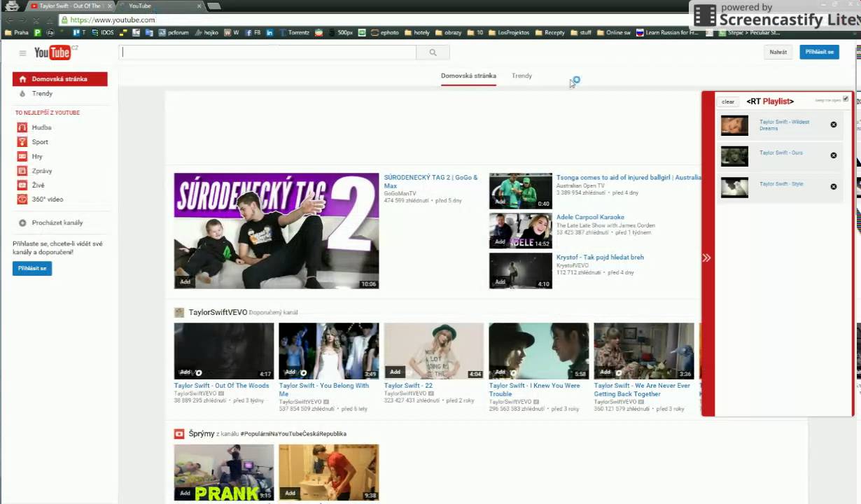Open the Learn Russian bookmark
The width and height of the screenshot is (861, 504).
coord(667,32)
